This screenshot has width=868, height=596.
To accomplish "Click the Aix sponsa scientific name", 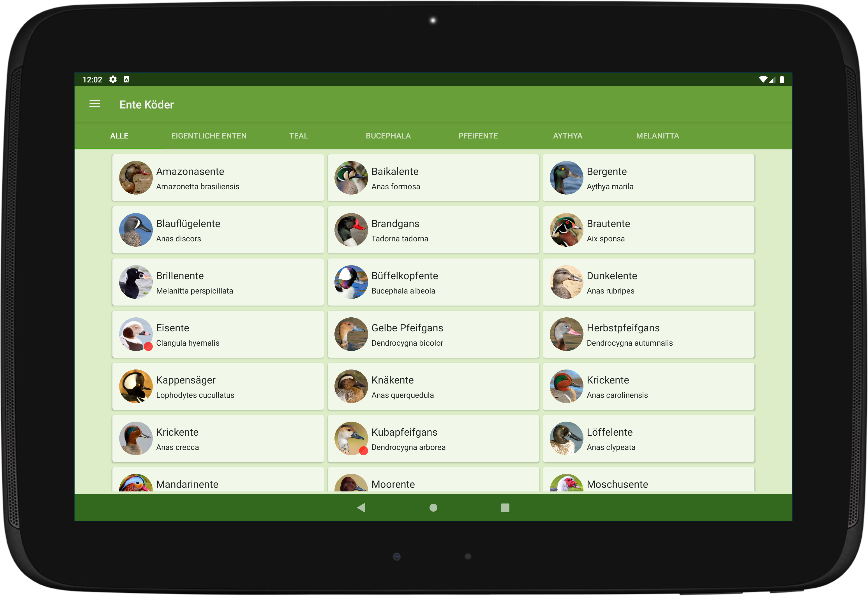I will (x=605, y=239).
